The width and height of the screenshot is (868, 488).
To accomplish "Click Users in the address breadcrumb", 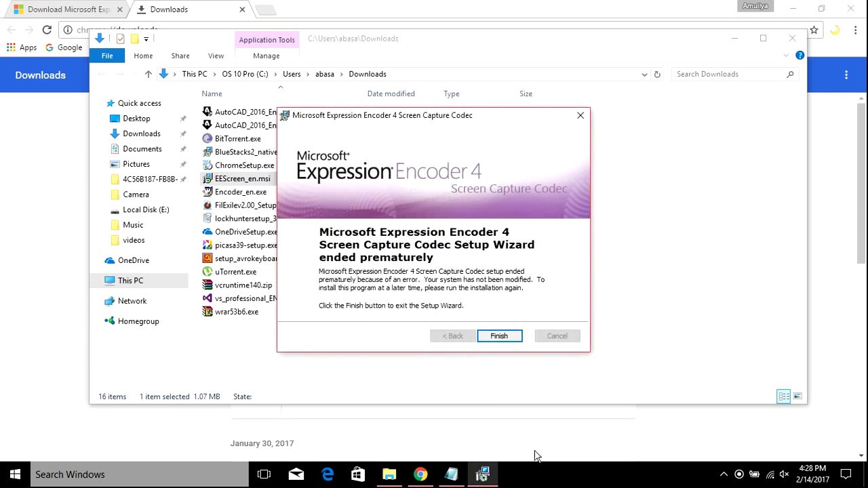I will point(292,74).
